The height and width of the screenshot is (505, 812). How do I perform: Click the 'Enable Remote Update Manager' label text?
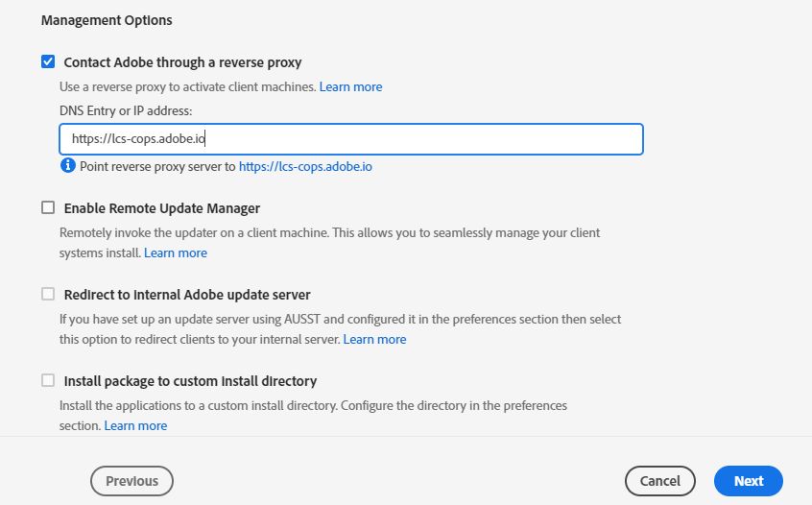coord(161,208)
